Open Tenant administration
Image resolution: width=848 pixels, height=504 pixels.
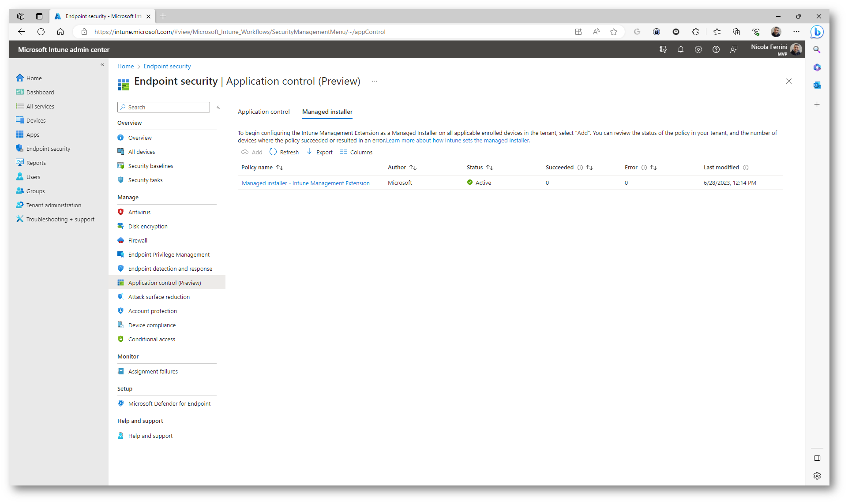pos(49,205)
